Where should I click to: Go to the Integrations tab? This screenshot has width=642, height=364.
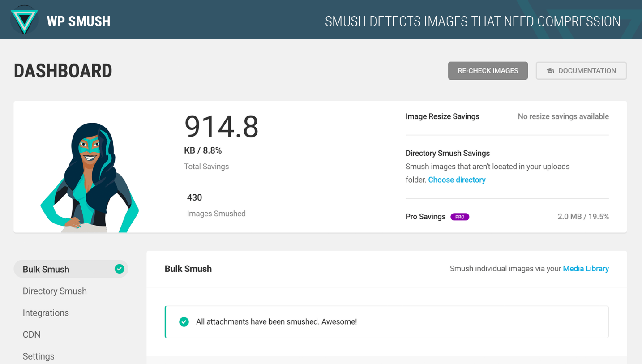pyautogui.click(x=46, y=313)
